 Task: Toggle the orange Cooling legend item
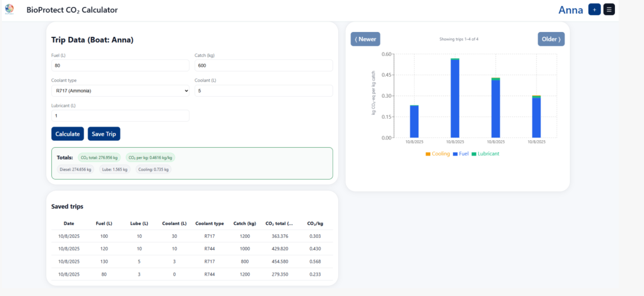[x=438, y=154]
